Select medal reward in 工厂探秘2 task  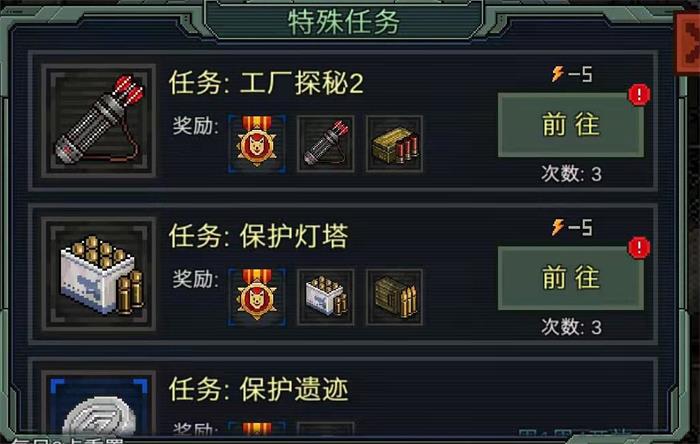[x=257, y=143]
